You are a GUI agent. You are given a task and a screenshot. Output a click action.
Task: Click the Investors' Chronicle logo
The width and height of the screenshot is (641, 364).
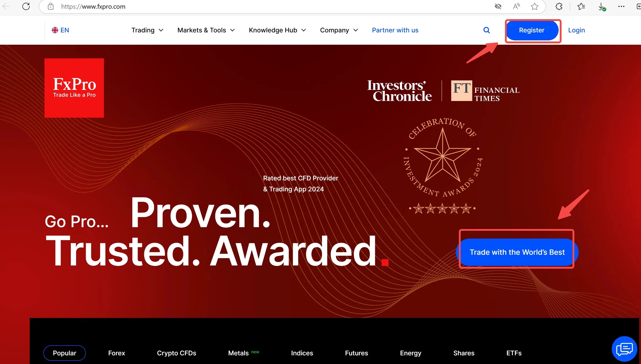click(x=399, y=91)
